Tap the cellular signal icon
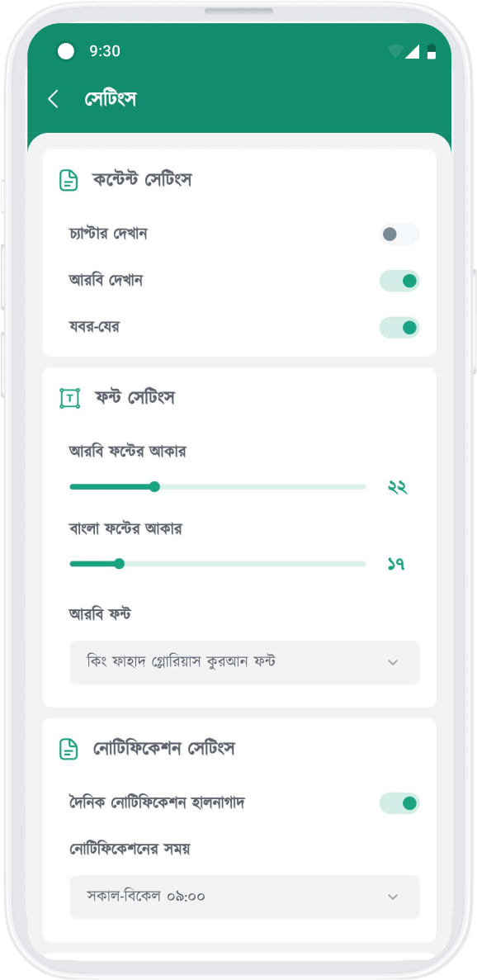Viewport: 477px width, 980px height. [x=412, y=53]
